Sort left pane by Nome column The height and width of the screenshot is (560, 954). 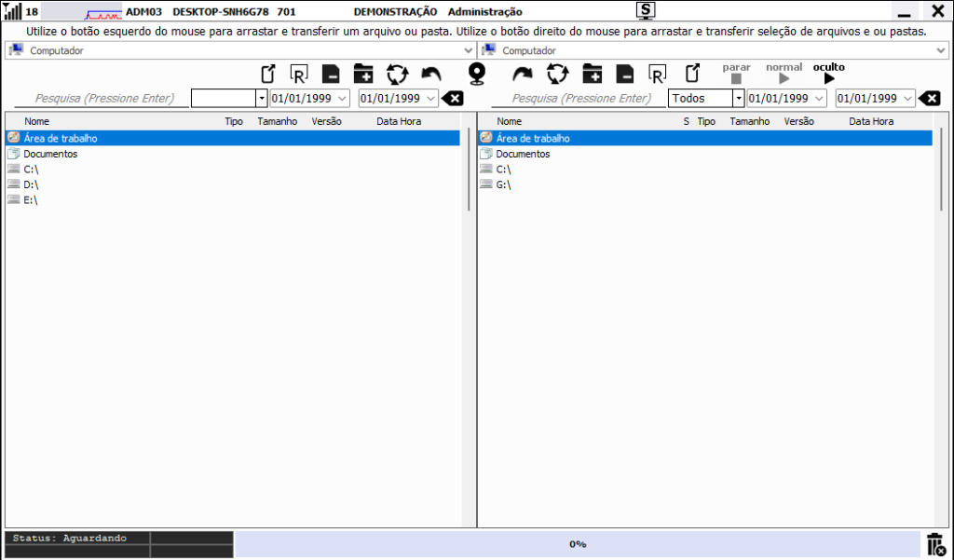click(x=36, y=121)
